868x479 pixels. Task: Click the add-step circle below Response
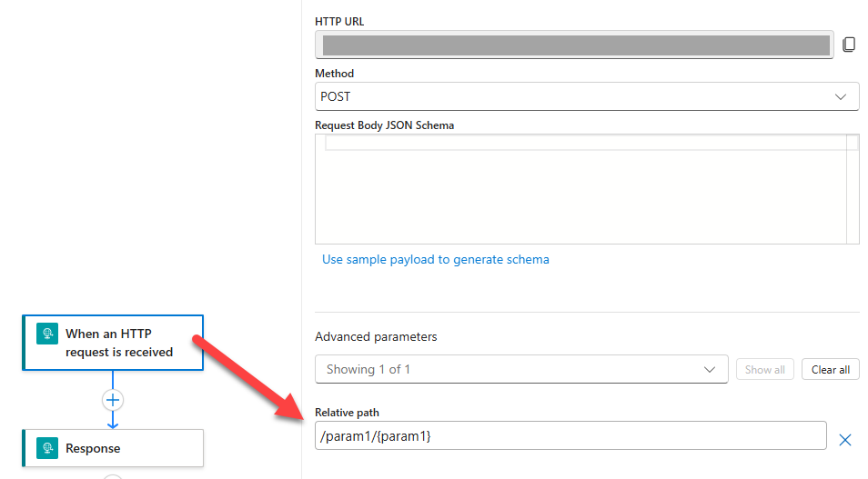tap(113, 476)
